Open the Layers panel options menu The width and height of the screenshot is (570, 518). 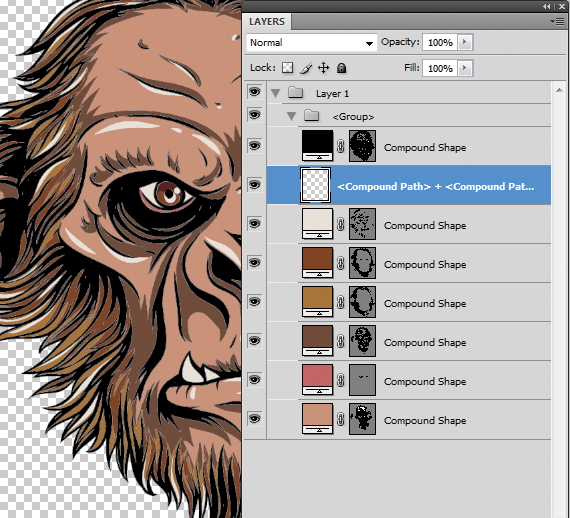(x=557, y=22)
